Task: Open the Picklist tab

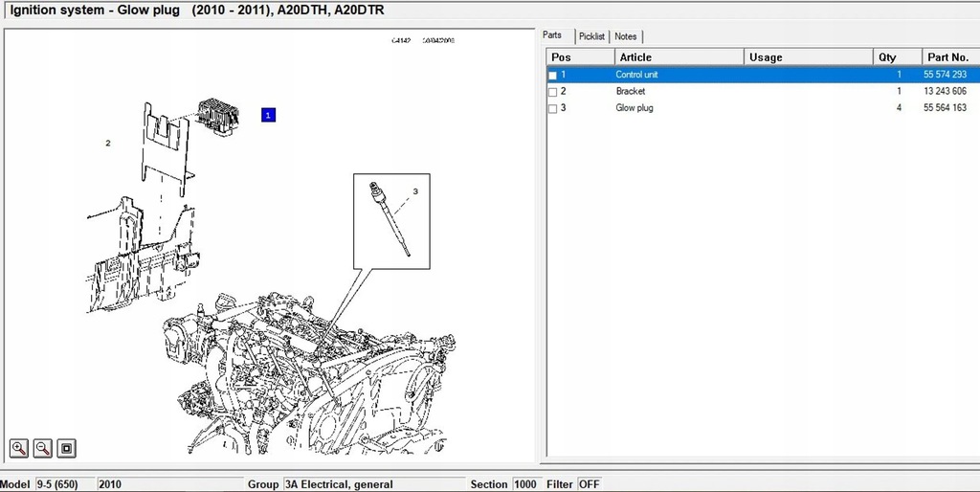Action: tap(591, 36)
